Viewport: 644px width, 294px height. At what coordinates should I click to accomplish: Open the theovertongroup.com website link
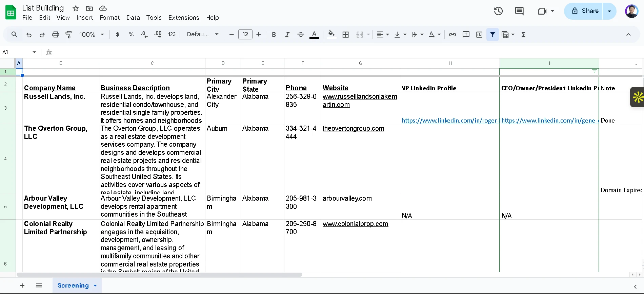(354, 128)
